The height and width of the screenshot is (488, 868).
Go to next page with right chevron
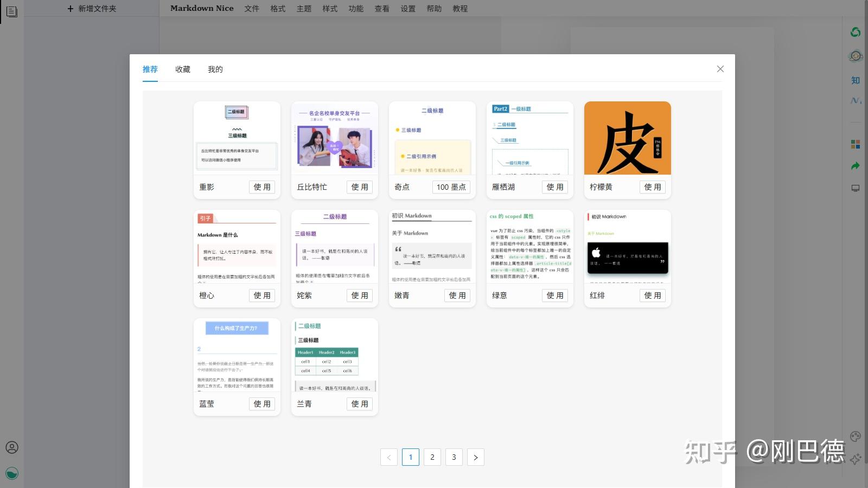coord(476,457)
